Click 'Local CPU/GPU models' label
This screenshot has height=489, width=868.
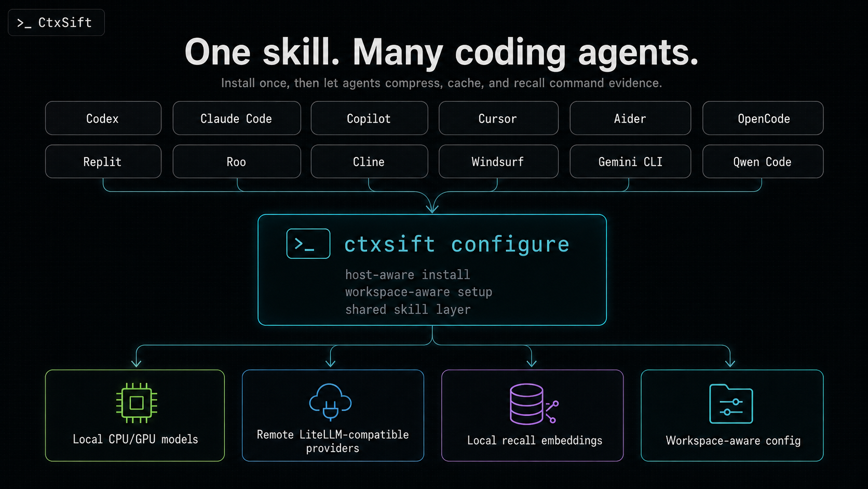click(135, 439)
